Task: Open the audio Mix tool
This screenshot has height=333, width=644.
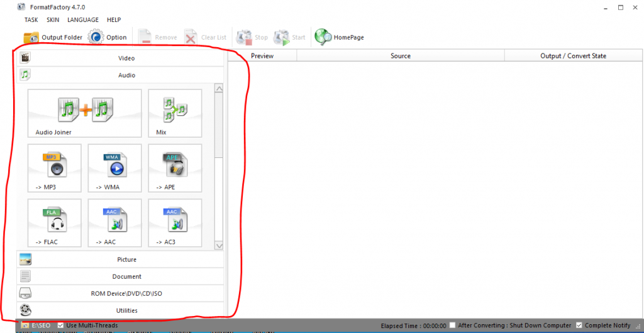Action: coord(175,113)
